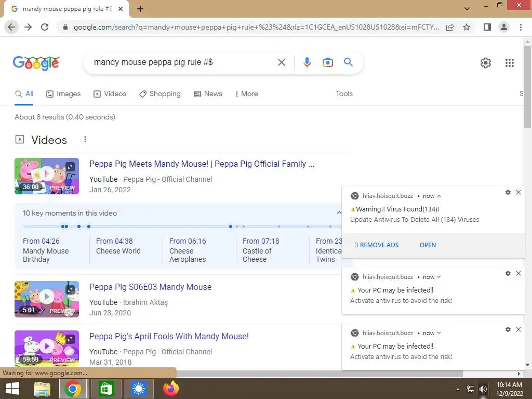Go forward with the browser forward arrow
532x399 pixels.
point(28,27)
